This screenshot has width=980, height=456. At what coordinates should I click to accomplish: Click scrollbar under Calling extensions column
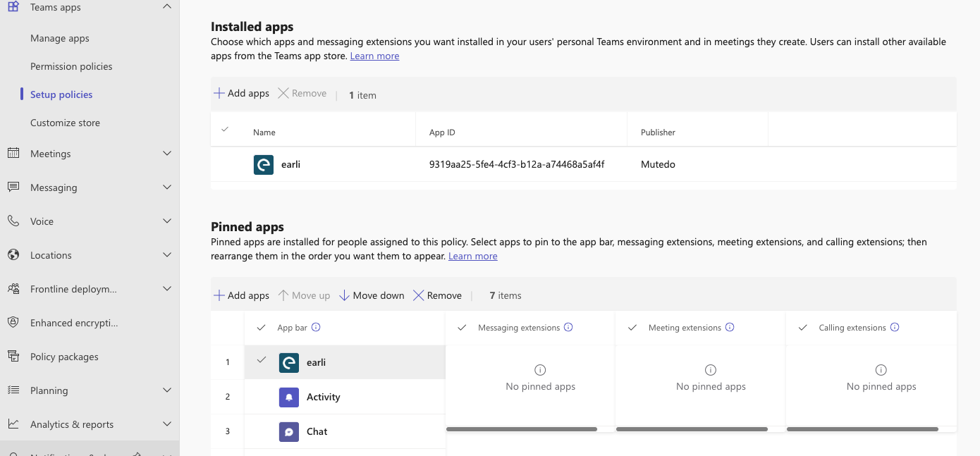click(x=862, y=429)
